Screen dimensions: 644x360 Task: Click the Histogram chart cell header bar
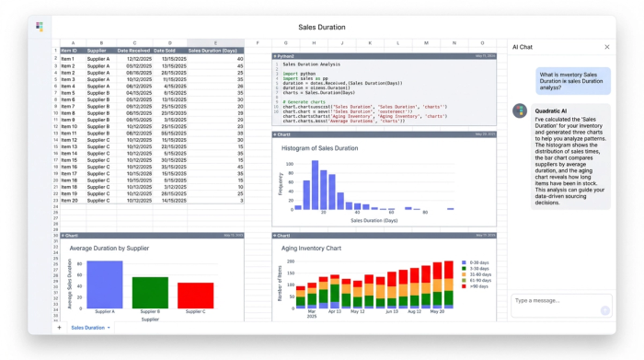pos(384,134)
